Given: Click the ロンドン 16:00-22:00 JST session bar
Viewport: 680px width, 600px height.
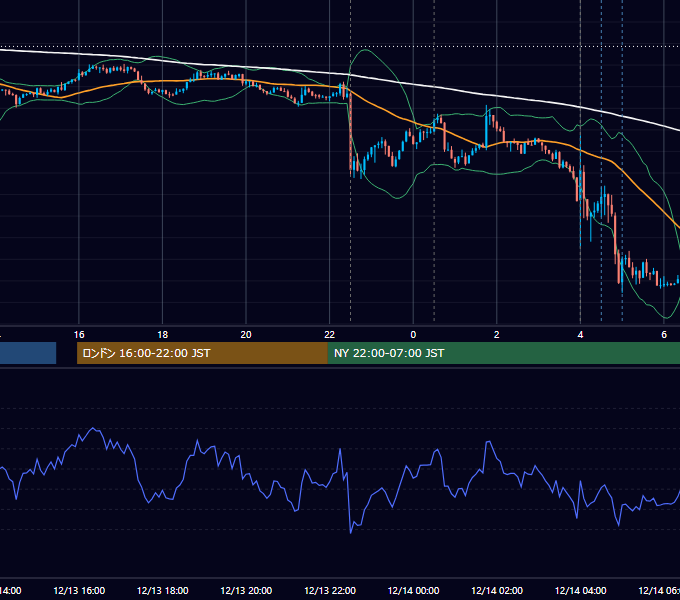Looking at the screenshot, I should pos(202,353).
